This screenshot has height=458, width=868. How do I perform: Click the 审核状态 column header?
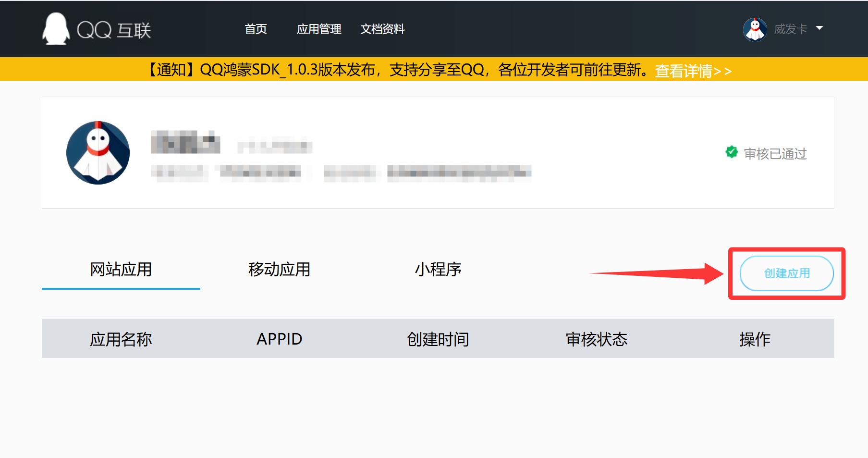coord(597,339)
